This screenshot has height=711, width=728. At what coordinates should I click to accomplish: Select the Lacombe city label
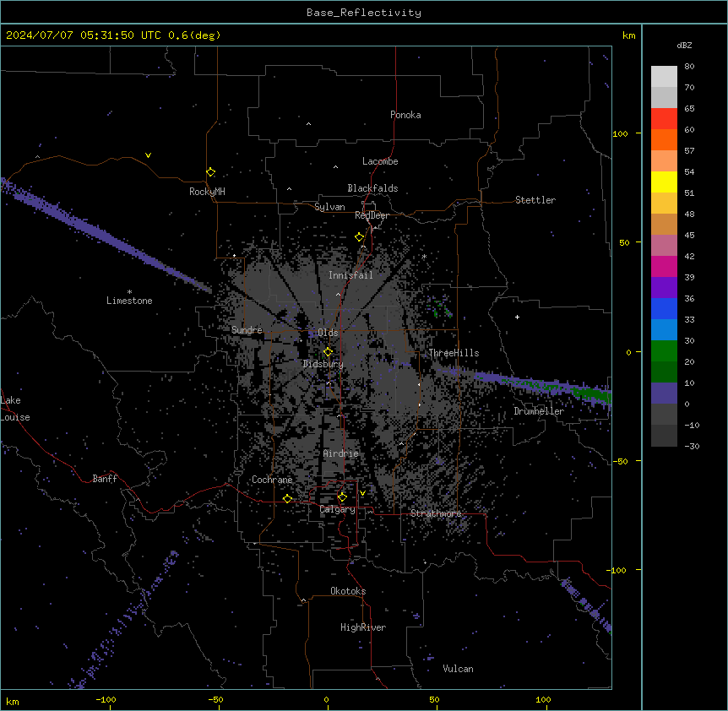click(380, 161)
